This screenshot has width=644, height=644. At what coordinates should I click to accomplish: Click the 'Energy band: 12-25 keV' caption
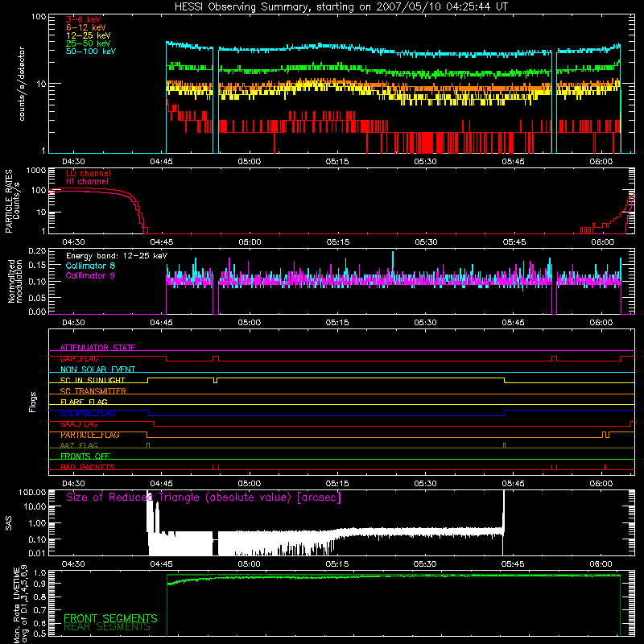(117, 256)
